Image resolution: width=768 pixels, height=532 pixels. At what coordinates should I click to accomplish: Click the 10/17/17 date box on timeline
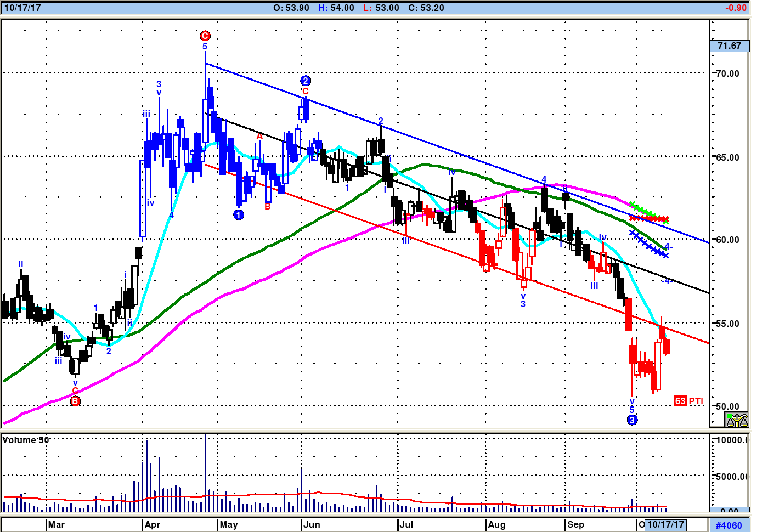pyautogui.click(x=665, y=524)
